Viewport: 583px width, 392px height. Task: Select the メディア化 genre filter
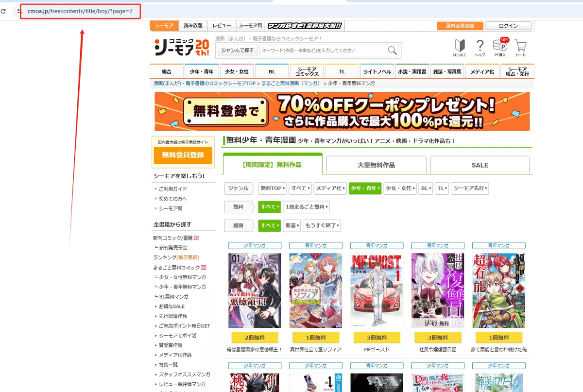click(330, 188)
